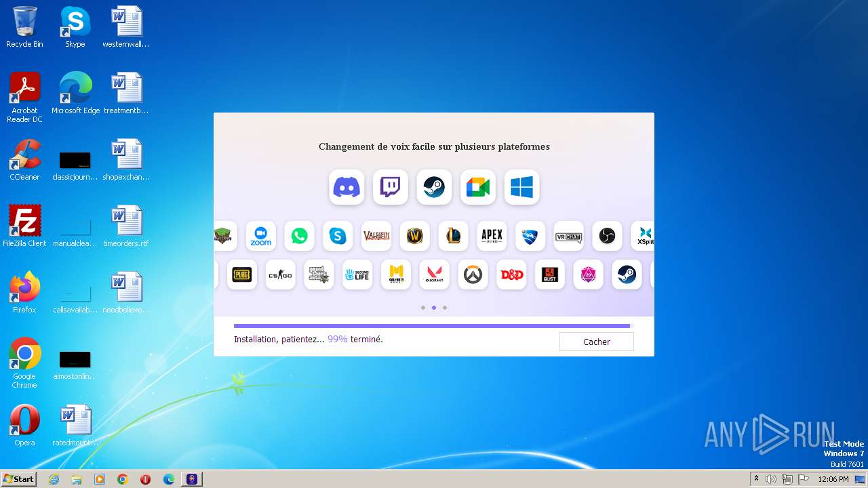Select the CCleaner desktop icon
Screen dimensions: 868x488
24,160
